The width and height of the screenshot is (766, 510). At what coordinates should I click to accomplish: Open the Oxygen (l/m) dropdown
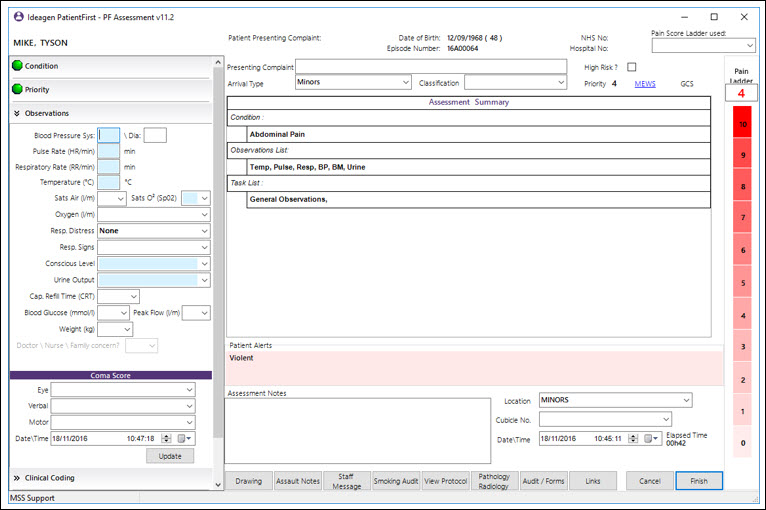[x=205, y=214]
